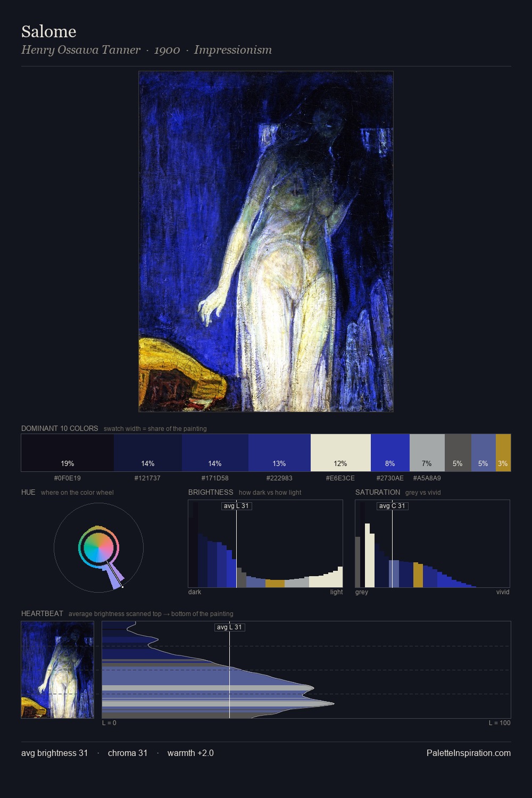Click the hex code '#171D58'

point(215,478)
